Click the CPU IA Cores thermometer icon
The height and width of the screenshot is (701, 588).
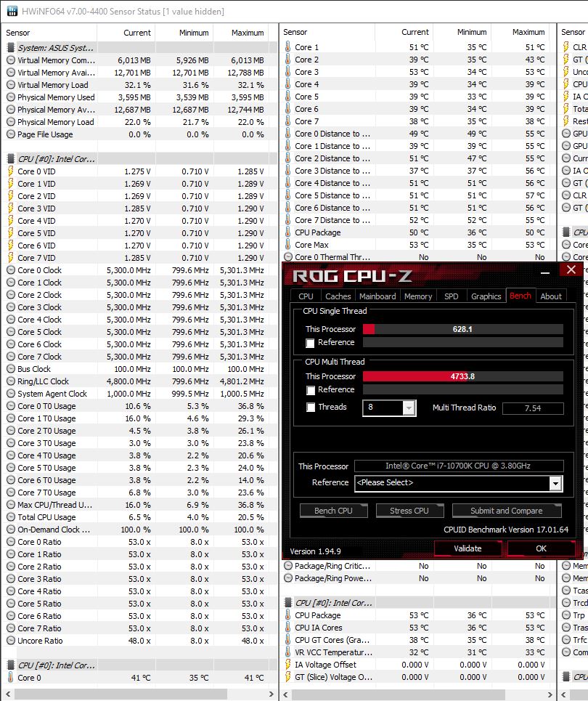tap(287, 628)
